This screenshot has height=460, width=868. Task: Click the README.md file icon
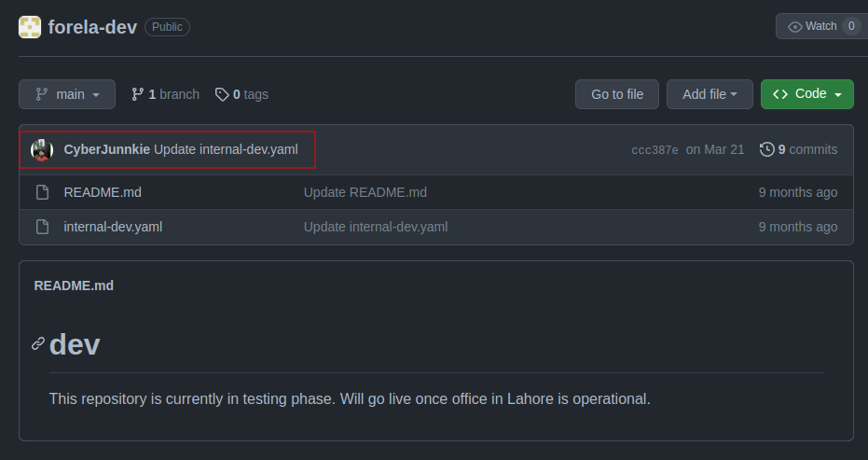point(42,192)
